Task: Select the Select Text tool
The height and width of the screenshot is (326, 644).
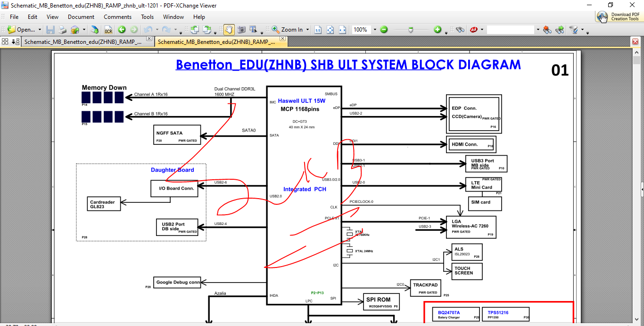Action: 253,29
